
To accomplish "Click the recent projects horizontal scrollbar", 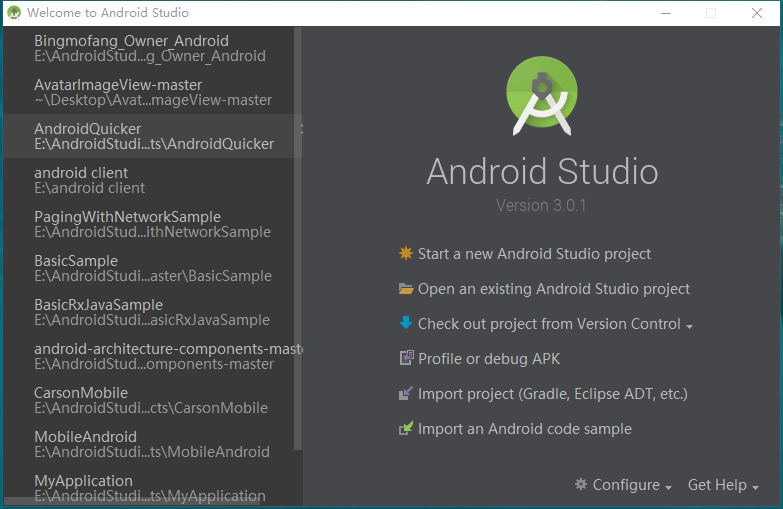I will tap(132, 501).
